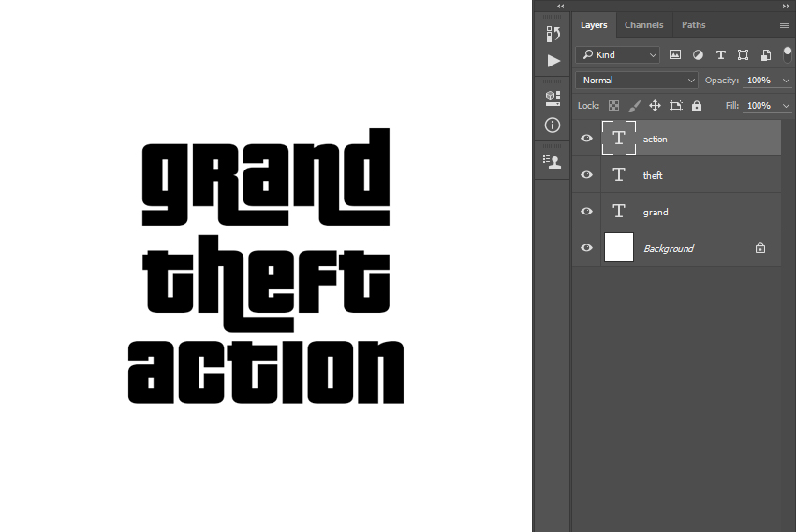Open the History panel icon
796x532 pixels.
553,34
